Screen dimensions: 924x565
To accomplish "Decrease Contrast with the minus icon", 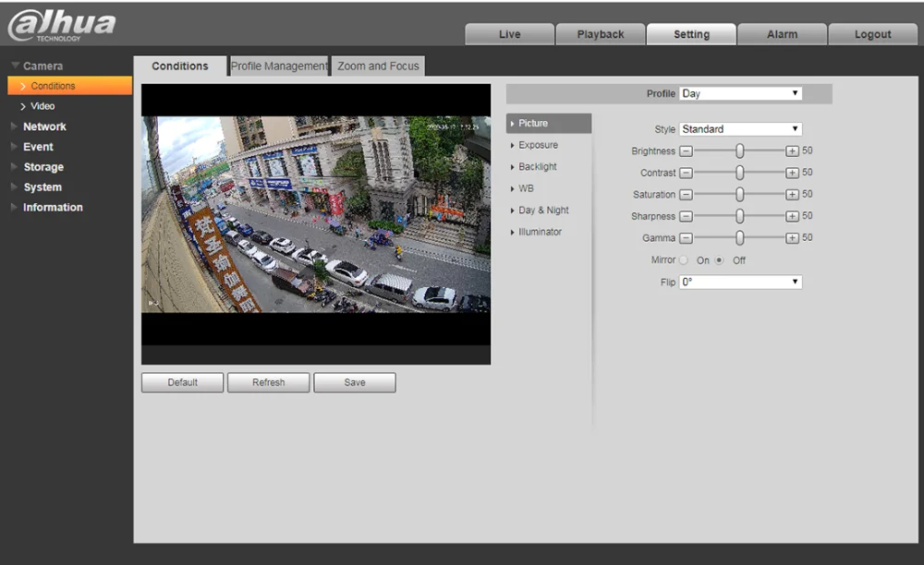I will (x=686, y=173).
